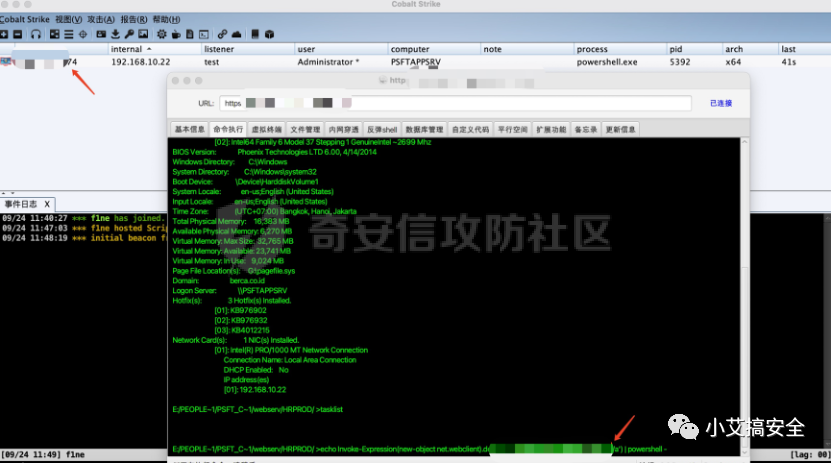This screenshot has height=464, width=832.
Task: Click the PSFTAPPSRV computer cell
Action: (415, 62)
